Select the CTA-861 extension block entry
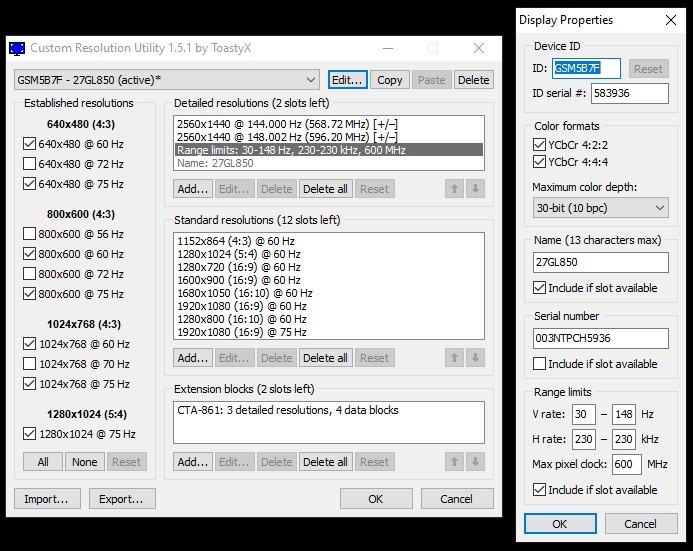This screenshot has width=693, height=551. [329, 410]
